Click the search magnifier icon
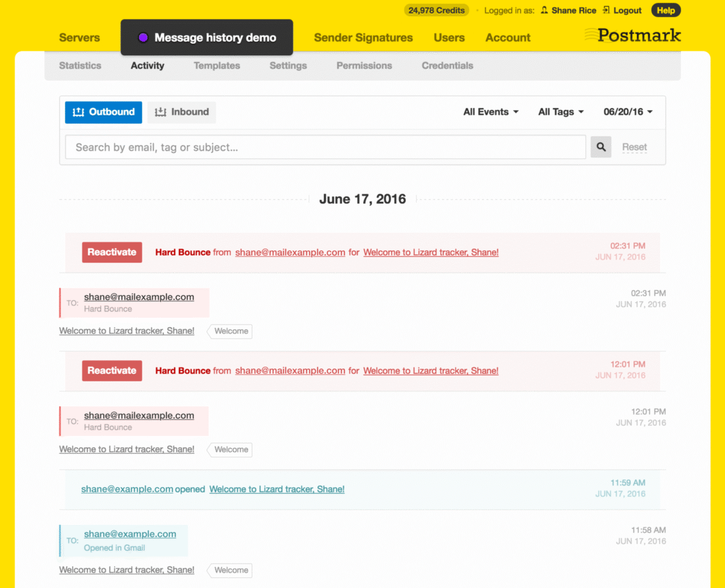The height and width of the screenshot is (588, 725). pos(600,147)
